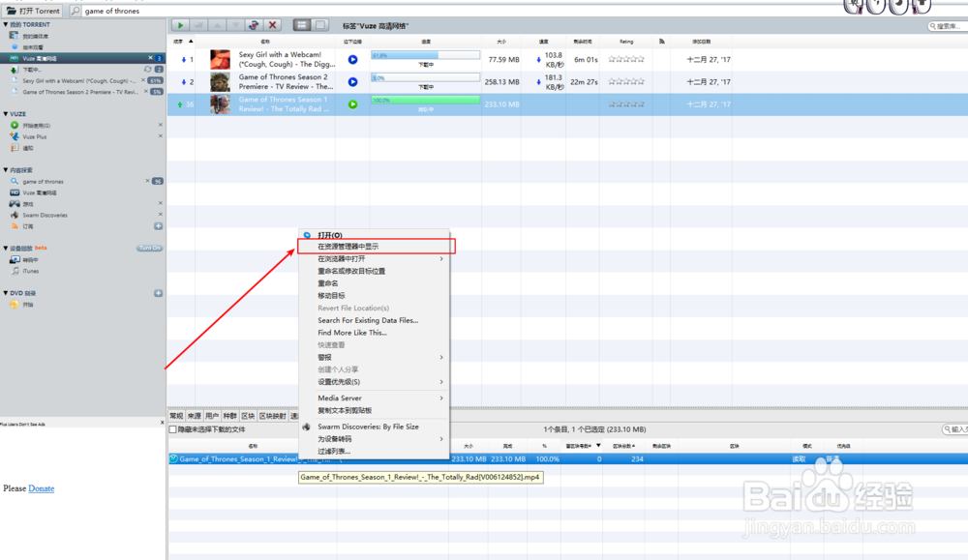
Task: Click the green play button for Season 1 Review
Action: click(352, 104)
